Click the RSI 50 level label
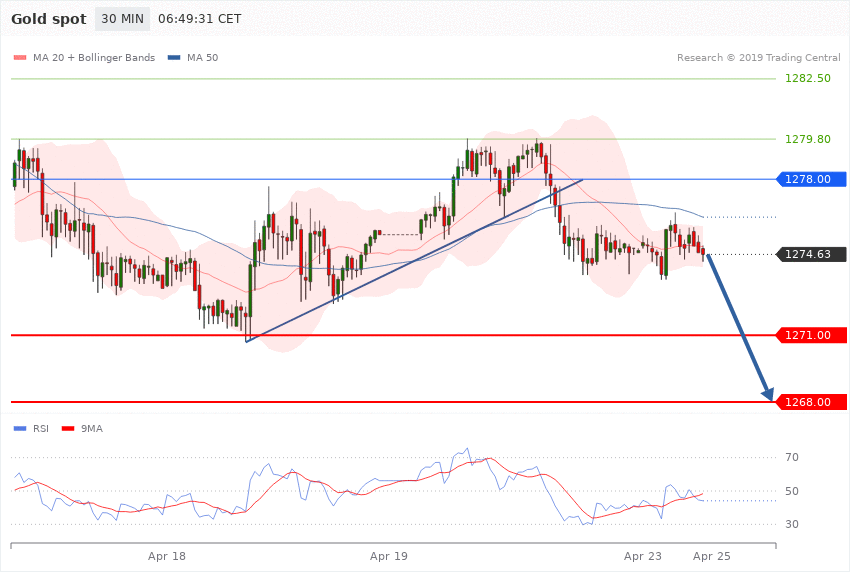 coord(792,491)
